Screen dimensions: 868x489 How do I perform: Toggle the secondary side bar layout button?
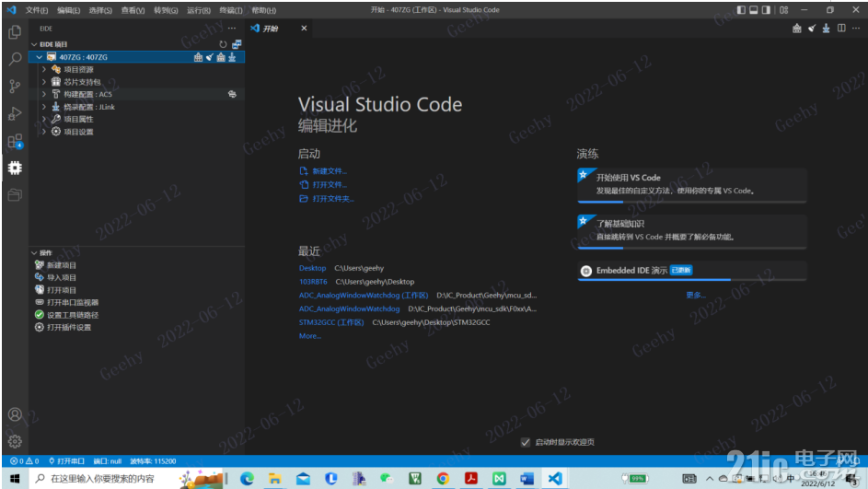pyautogui.click(x=766, y=10)
